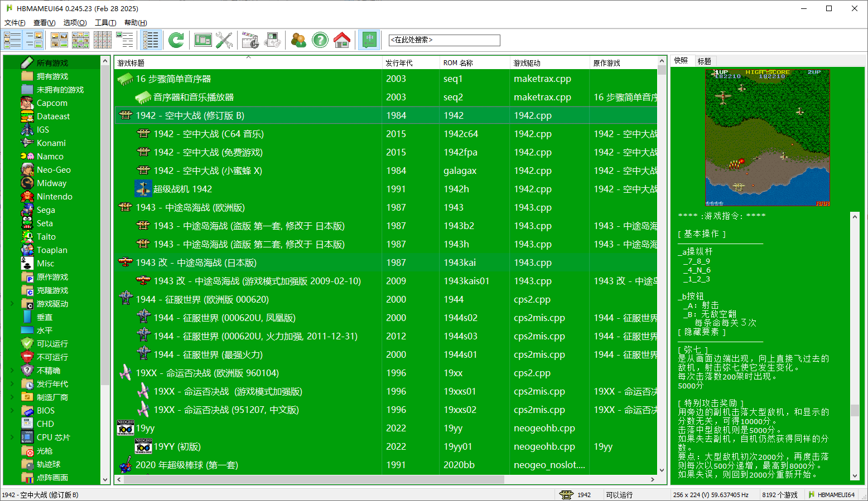Viewport: 868px width, 501px height.
Task: Switch to the 标题 tab
Action: pos(705,61)
